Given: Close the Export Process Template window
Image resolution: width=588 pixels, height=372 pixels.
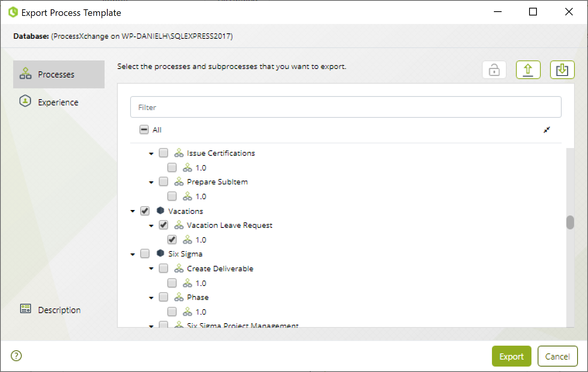Looking at the screenshot, I should pyautogui.click(x=569, y=12).
